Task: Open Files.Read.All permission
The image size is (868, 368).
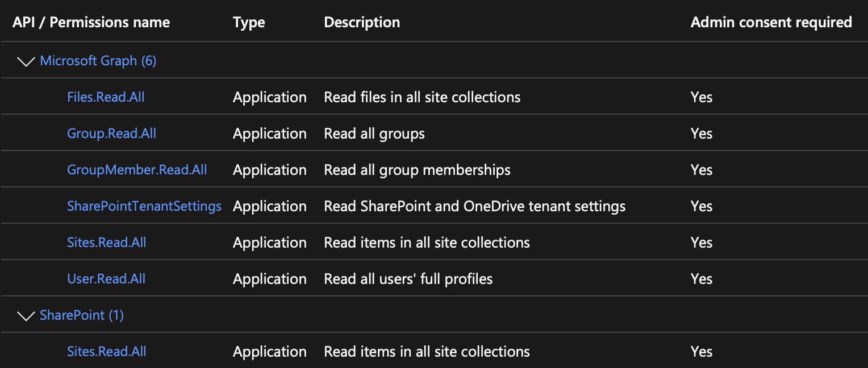Action: [x=106, y=97]
